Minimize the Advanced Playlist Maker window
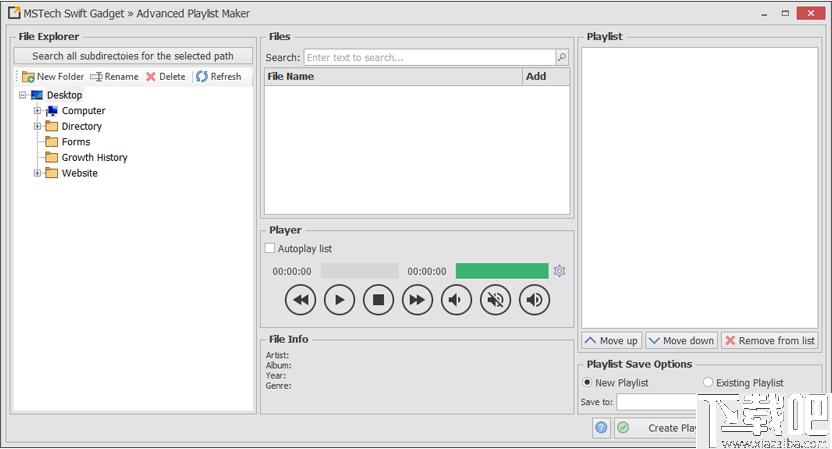 point(764,13)
